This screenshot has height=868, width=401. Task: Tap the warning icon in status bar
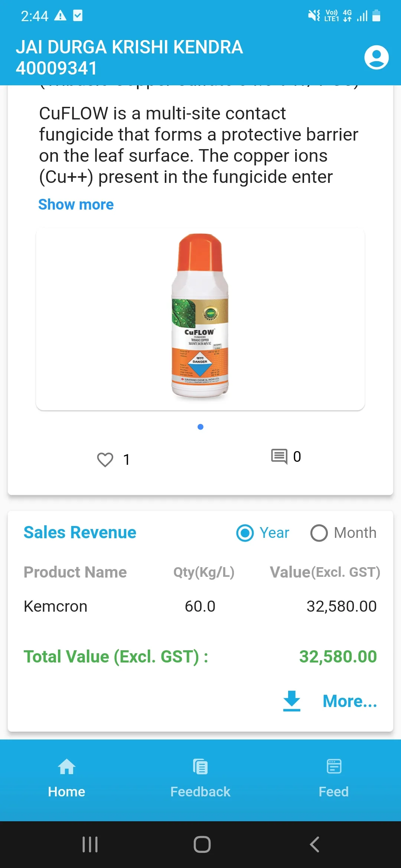pos(60,16)
